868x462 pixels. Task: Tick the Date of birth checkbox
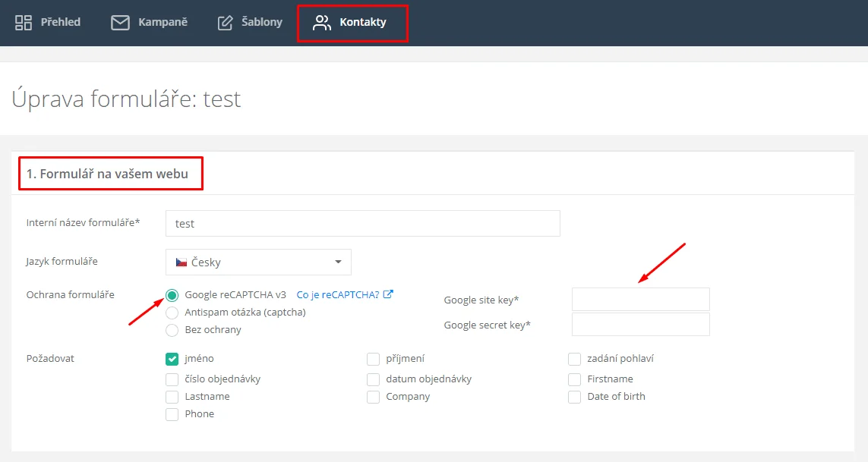click(575, 398)
